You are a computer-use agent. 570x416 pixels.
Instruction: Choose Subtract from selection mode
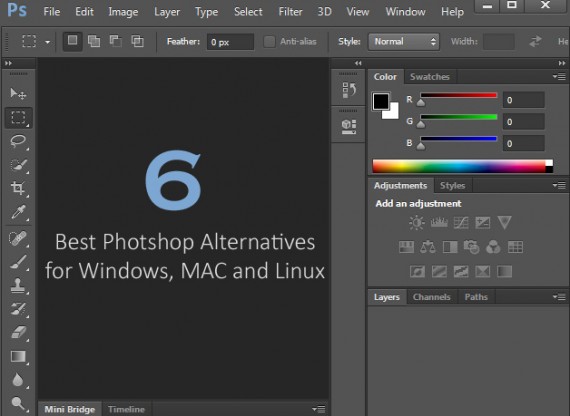116,41
